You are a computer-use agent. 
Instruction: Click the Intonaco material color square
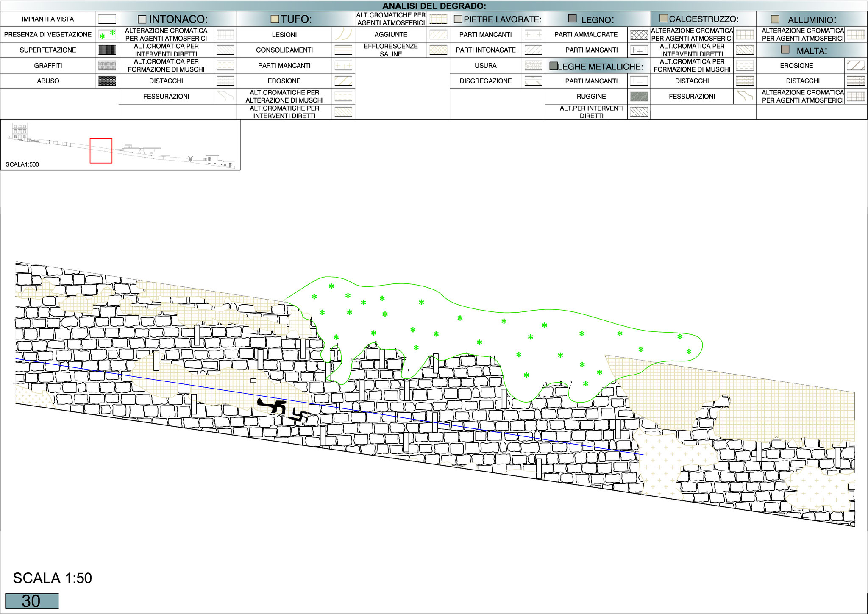tap(142, 19)
